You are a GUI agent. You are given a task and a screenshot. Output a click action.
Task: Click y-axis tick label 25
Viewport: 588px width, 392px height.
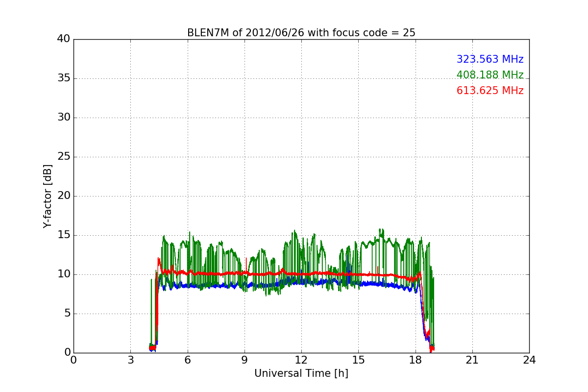pyautogui.click(x=64, y=157)
